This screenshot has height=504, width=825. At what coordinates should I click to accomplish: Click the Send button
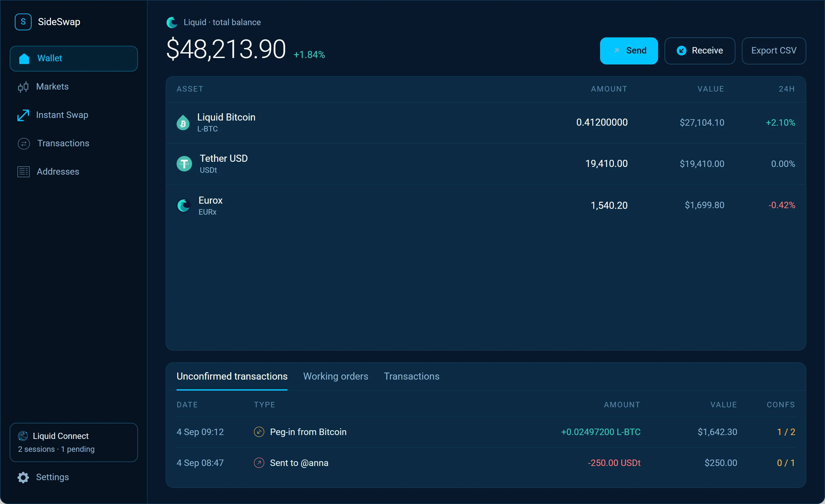(x=629, y=51)
